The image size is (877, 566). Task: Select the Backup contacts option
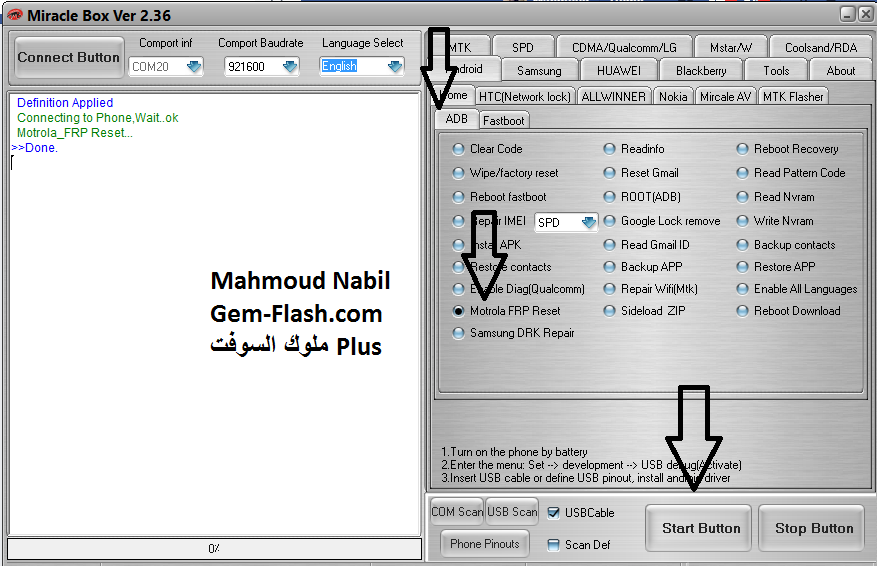click(742, 245)
